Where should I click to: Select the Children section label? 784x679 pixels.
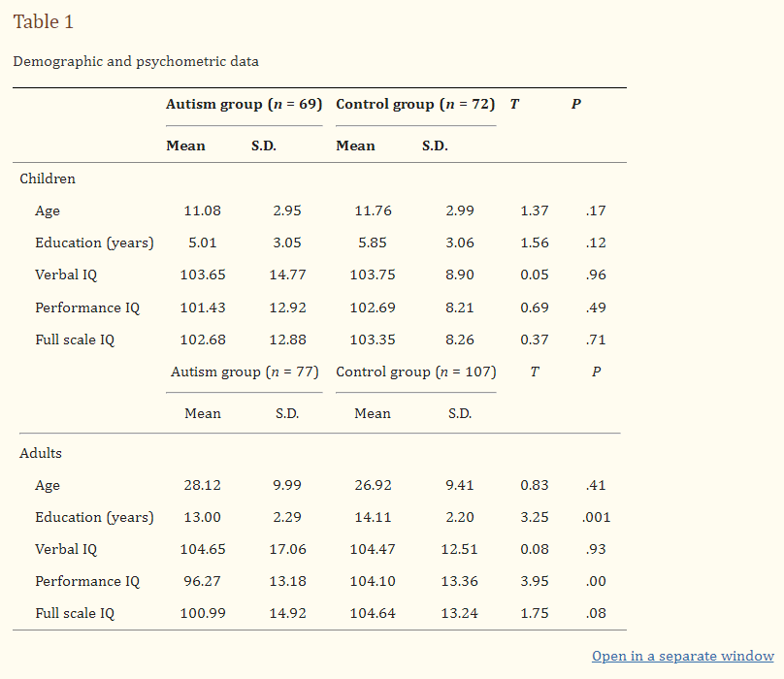pyautogui.click(x=48, y=178)
